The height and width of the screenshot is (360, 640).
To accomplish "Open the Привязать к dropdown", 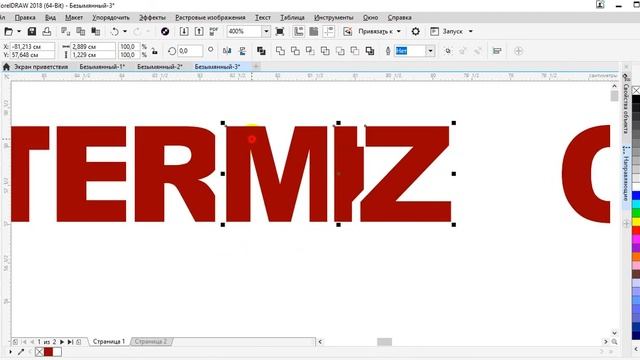I will click(x=380, y=31).
